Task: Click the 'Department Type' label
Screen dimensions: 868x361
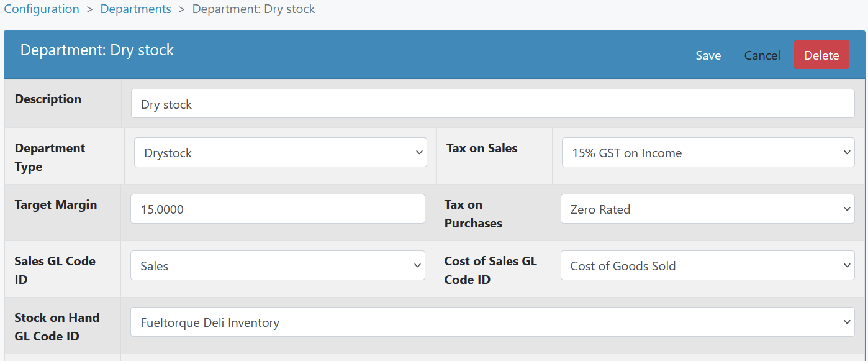Action: tap(50, 157)
